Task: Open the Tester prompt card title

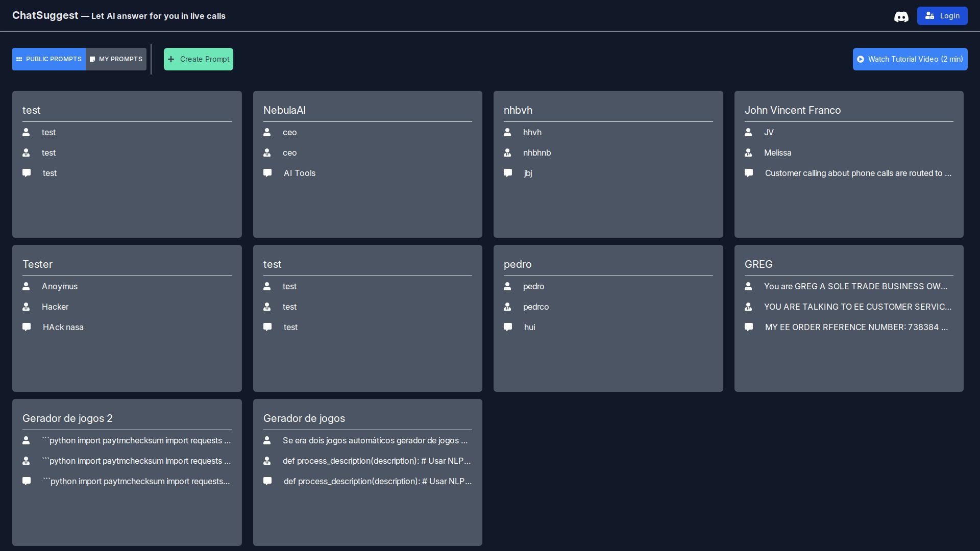Action: coord(37,264)
